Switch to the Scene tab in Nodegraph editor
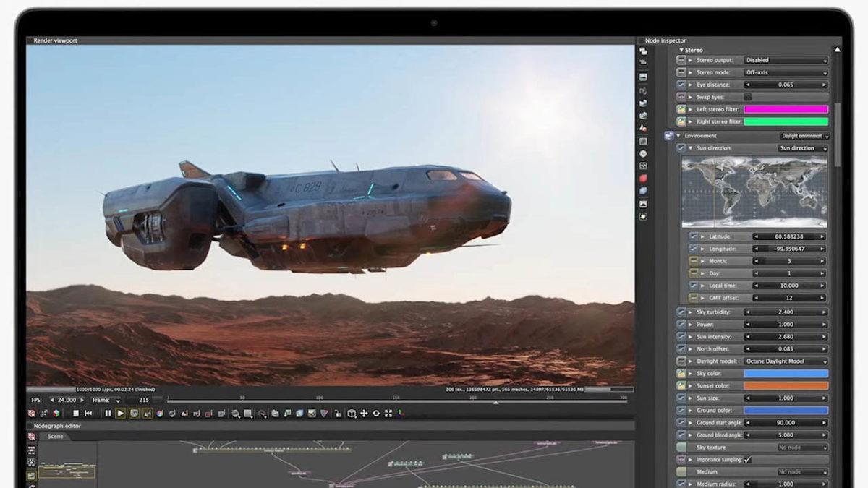Viewport: 868px width, 488px height. coord(54,436)
